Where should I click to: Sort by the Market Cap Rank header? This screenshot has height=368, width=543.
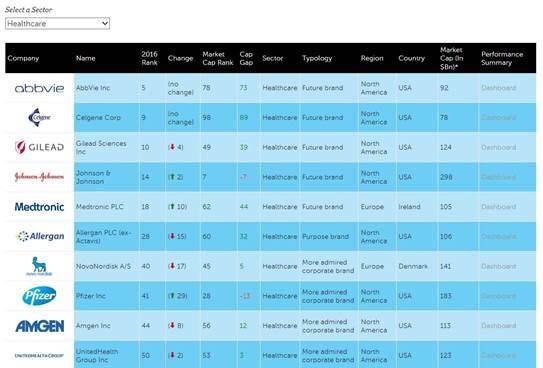tap(218, 58)
